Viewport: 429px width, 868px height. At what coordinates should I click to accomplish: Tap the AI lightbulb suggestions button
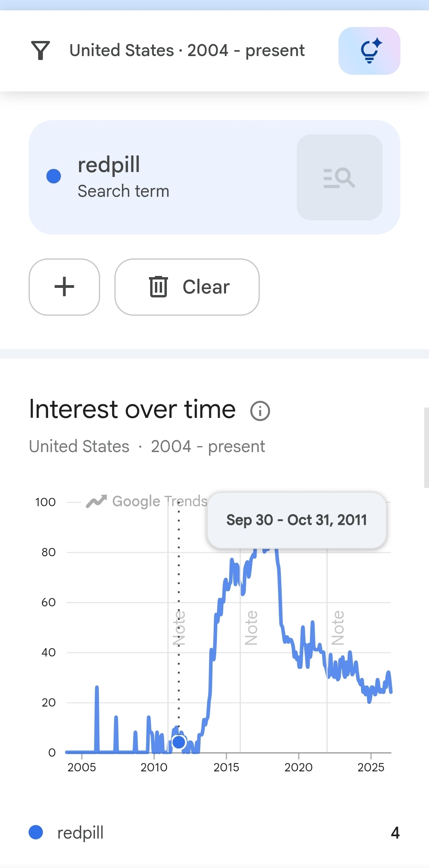[369, 51]
